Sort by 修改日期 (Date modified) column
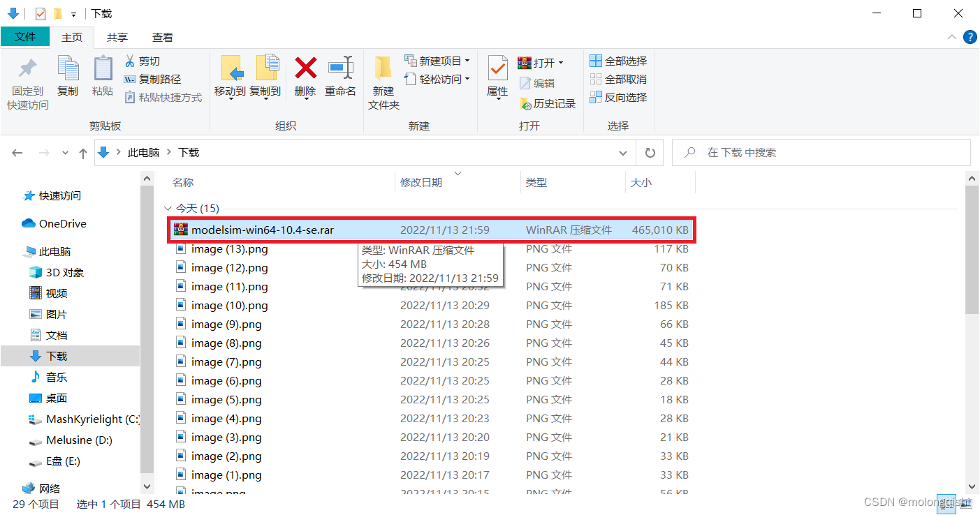This screenshot has width=980, height=515. click(421, 182)
